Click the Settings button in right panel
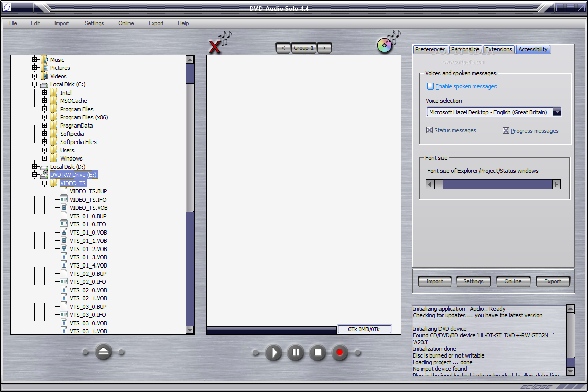The height and width of the screenshot is (392, 588). 473,281
